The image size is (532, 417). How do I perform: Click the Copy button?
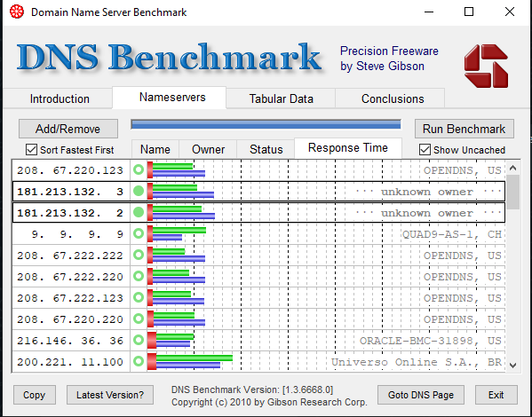(35, 395)
